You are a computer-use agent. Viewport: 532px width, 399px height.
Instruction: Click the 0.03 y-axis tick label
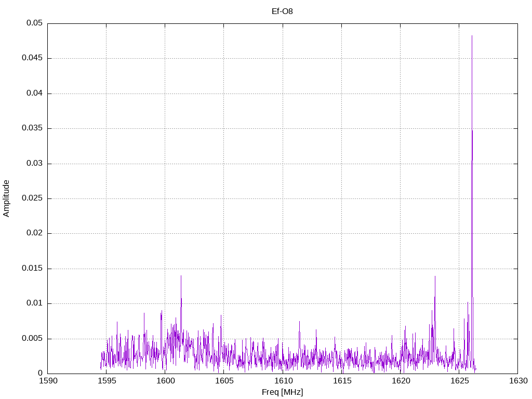click(35, 164)
